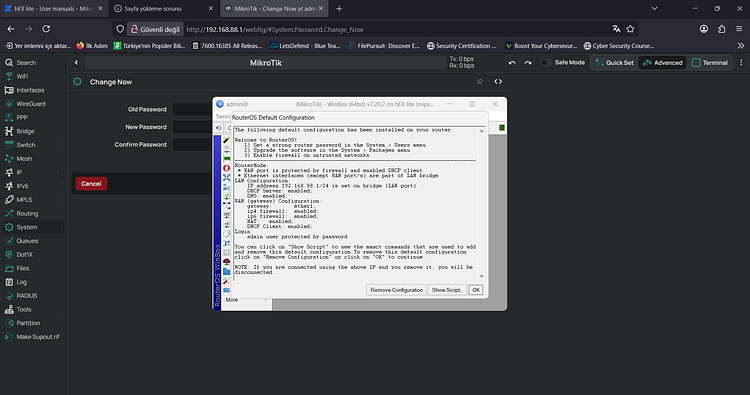Collapse the WebFig sidebar with the chevron

[77, 63]
